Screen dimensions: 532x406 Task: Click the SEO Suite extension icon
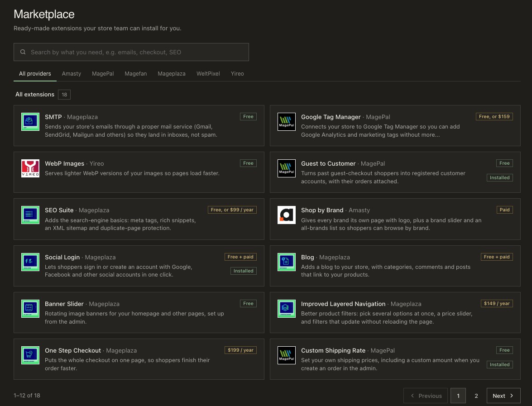(30, 215)
